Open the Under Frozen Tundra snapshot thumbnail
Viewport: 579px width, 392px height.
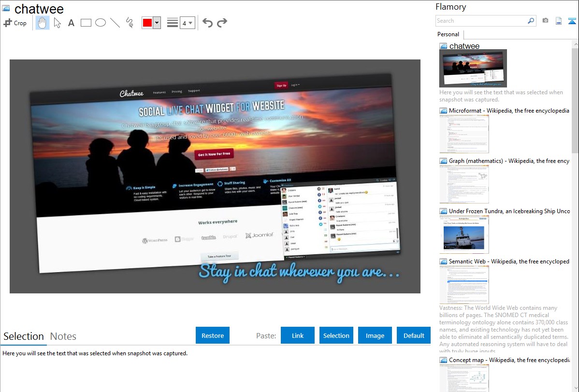[x=464, y=234]
